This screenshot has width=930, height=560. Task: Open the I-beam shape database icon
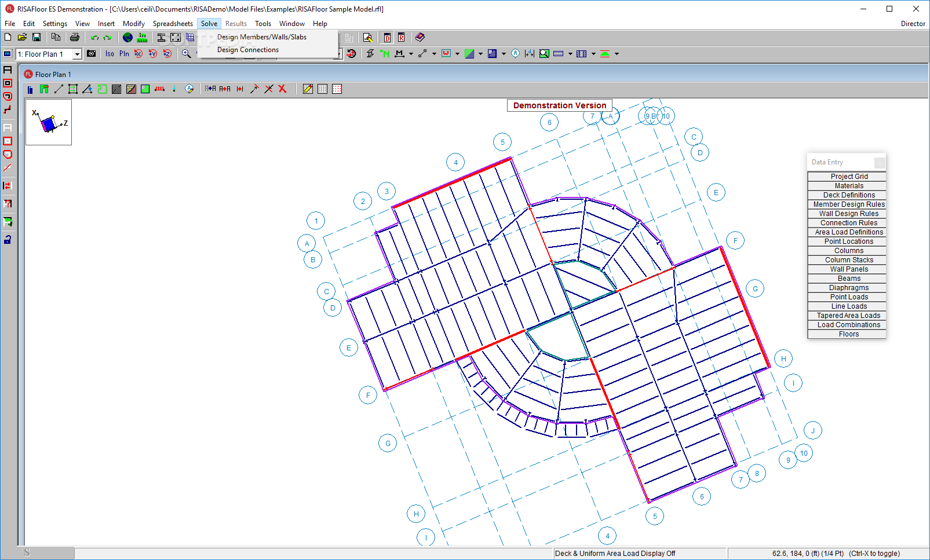click(161, 38)
